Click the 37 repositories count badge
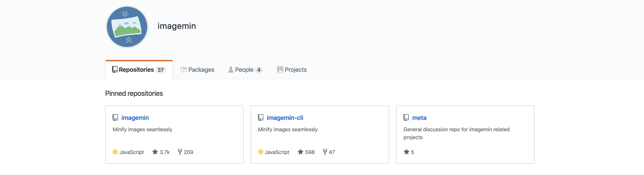The width and height of the screenshot is (644, 175). click(160, 70)
